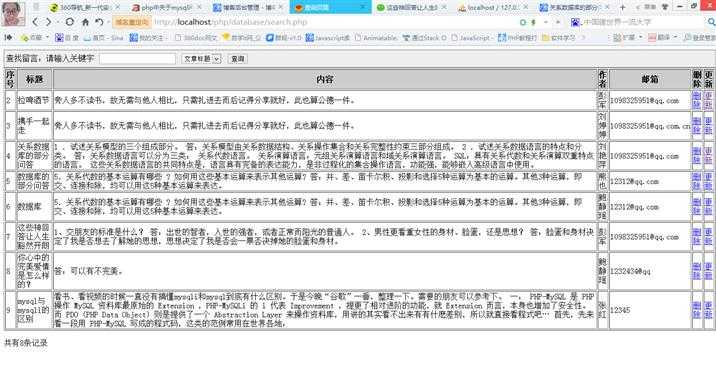716x381 pixels.
Task: Click the search magnifier icon in the search box
Action: point(711,22)
